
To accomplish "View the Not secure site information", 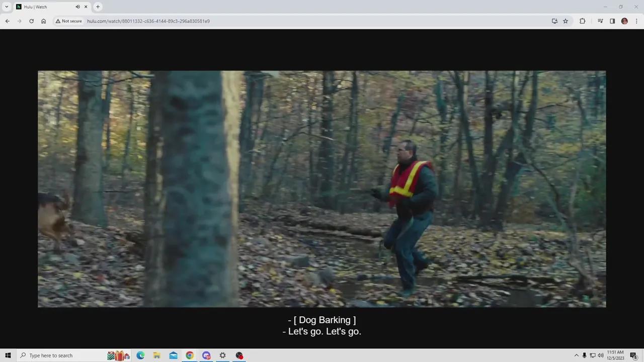I will tap(68, 21).
